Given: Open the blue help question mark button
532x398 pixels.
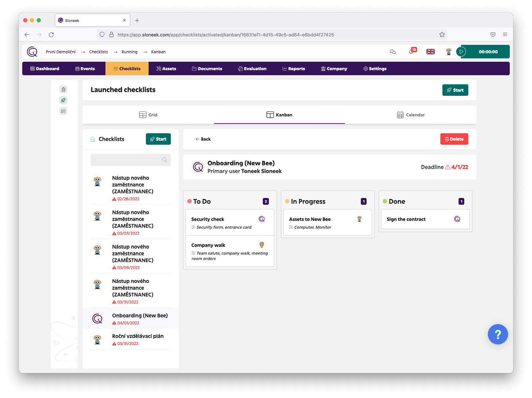Looking at the screenshot, I should (x=498, y=334).
